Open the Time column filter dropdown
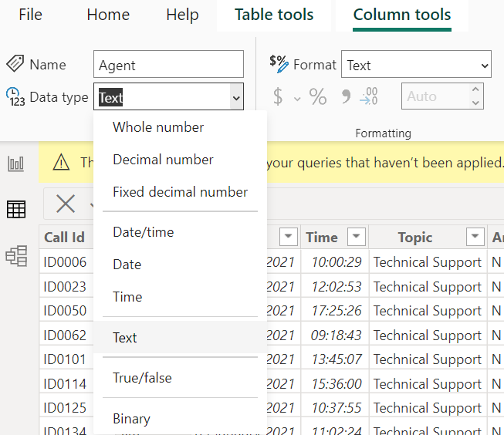Image resolution: width=504 pixels, height=435 pixels. pyautogui.click(x=356, y=237)
